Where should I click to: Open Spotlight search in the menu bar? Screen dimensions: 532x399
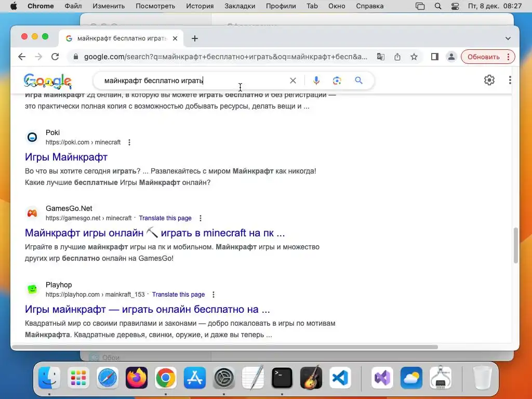(438, 6)
